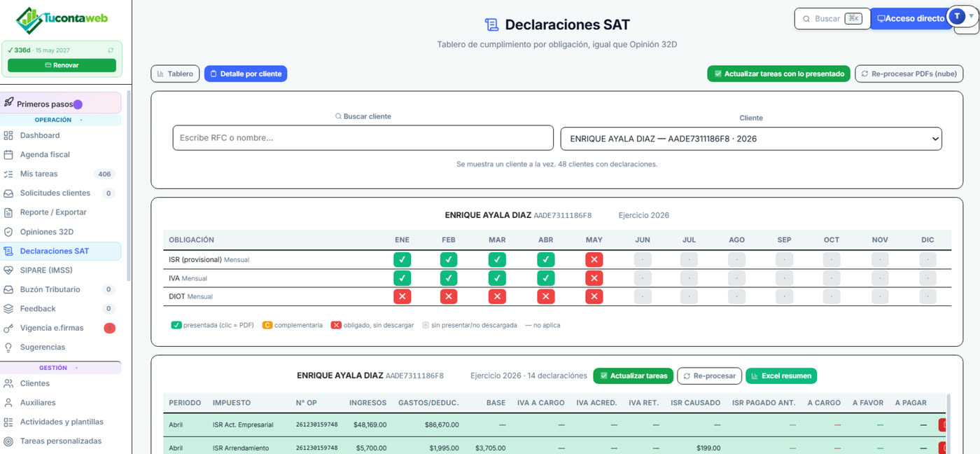Click the Escribe RFC o nombre field

(x=363, y=138)
